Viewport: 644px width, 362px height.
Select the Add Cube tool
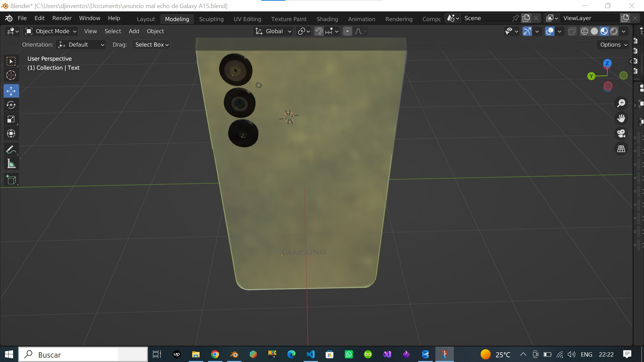tap(11, 180)
